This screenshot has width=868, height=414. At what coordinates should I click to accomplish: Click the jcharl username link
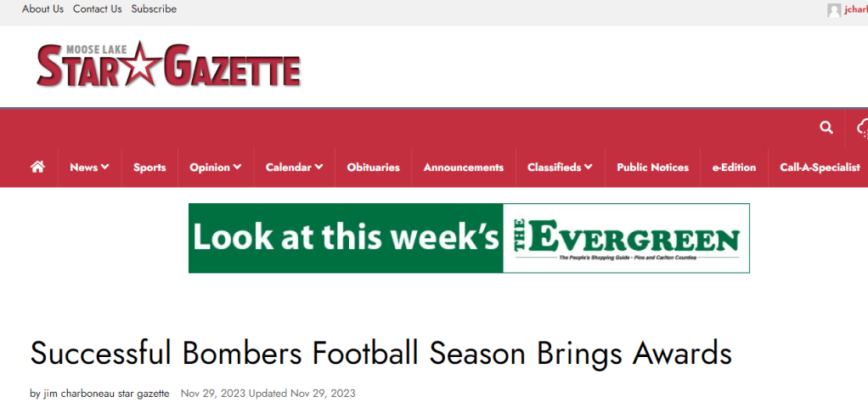(856, 10)
